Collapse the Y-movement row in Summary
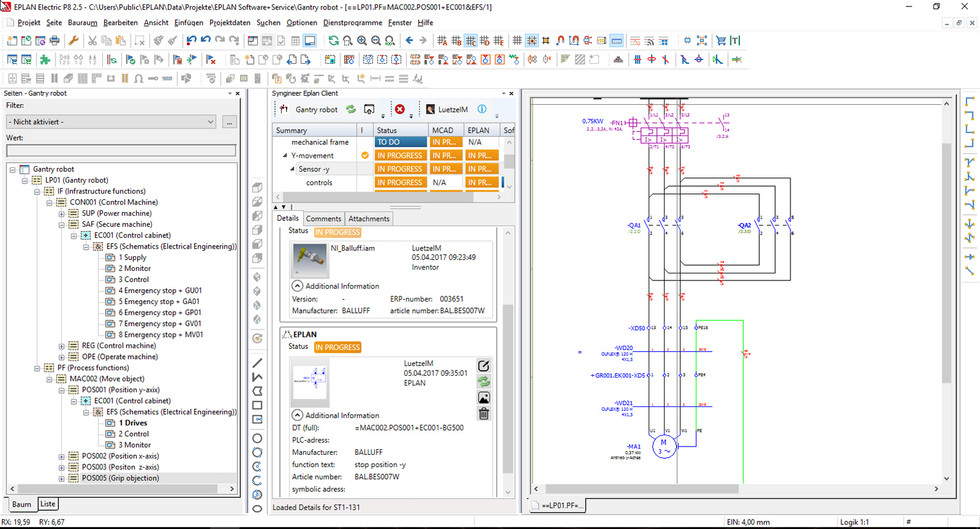This screenshot has height=529, width=980. click(285, 156)
